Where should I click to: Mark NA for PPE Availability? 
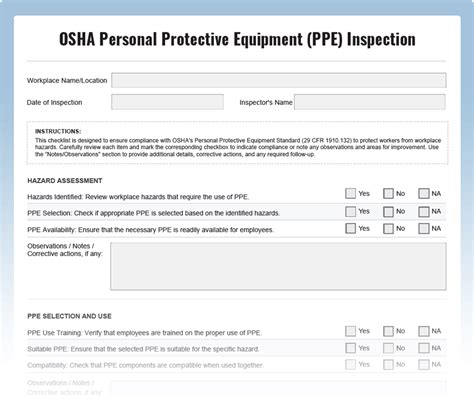[424, 229]
